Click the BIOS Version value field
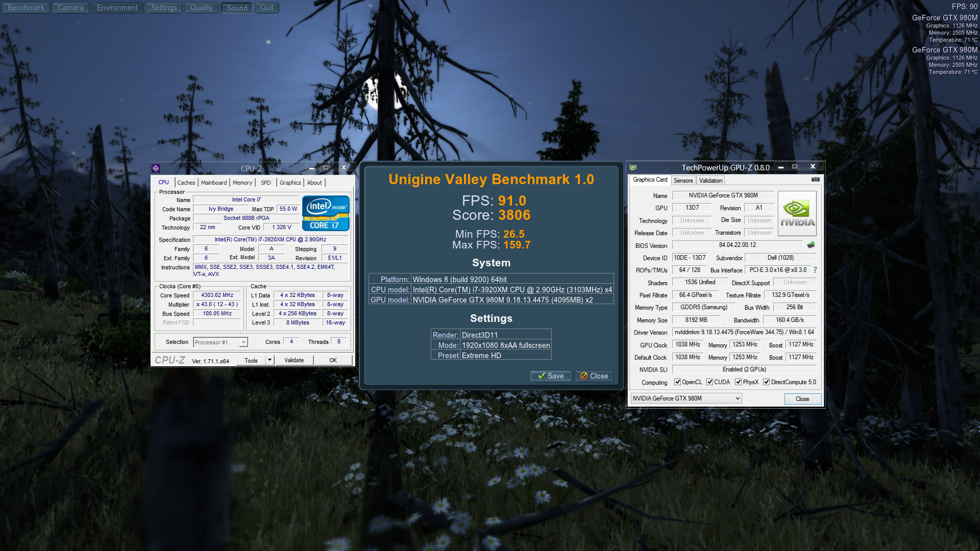Image resolution: width=980 pixels, height=551 pixels. (x=737, y=245)
